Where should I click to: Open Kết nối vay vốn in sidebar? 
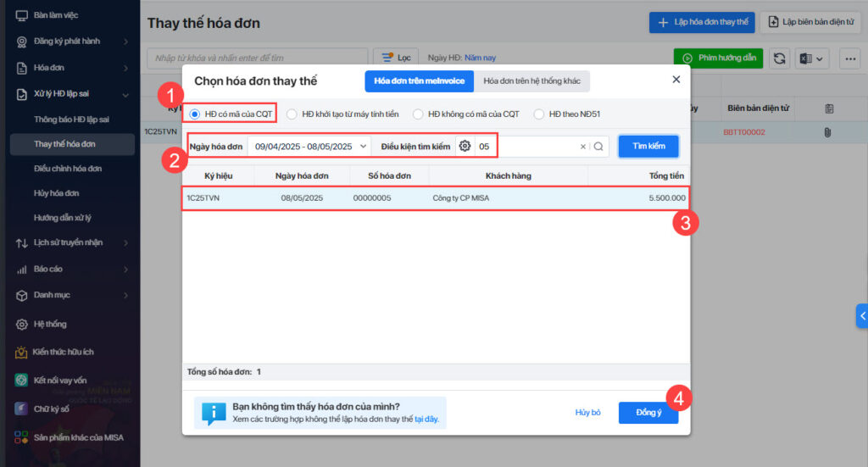point(59,381)
